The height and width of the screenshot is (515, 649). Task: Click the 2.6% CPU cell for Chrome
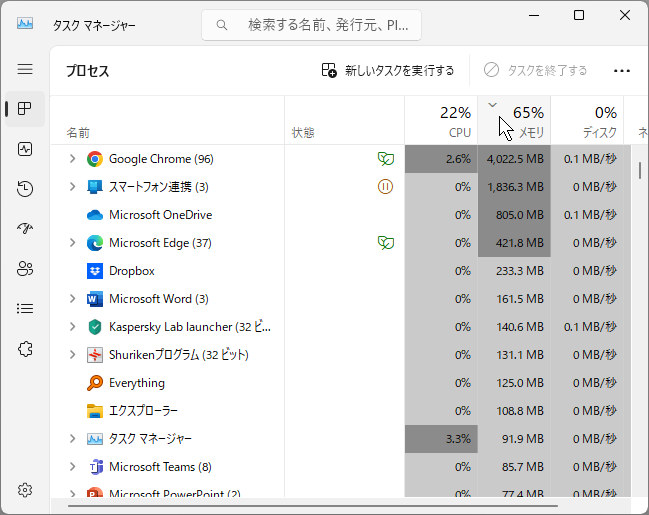coord(441,159)
